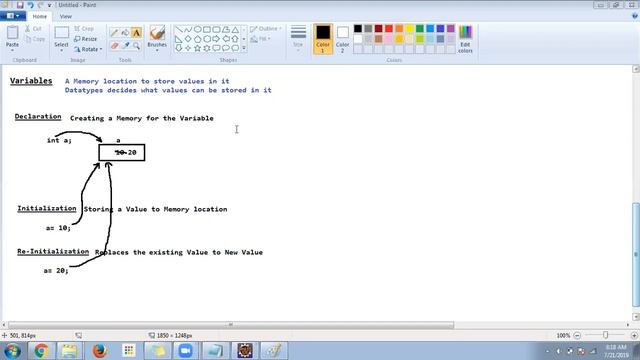This screenshot has height=360, width=640.
Task: Open the Rotate dropdown
Action: pos(88,49)
